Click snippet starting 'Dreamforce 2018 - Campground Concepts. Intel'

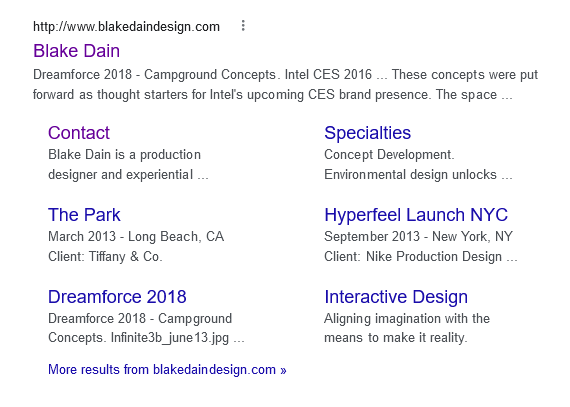click(285, 75)
